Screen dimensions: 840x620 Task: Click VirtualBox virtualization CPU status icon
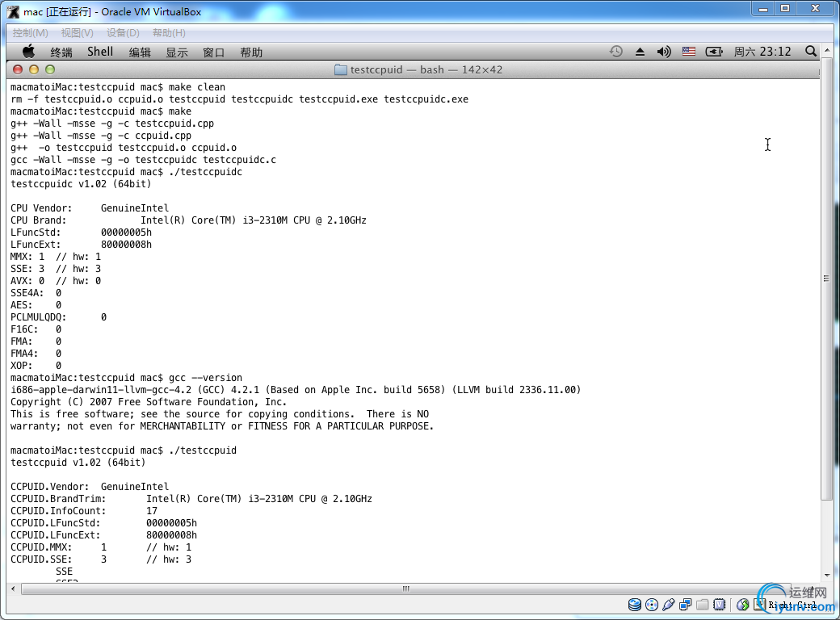point(720,605)
